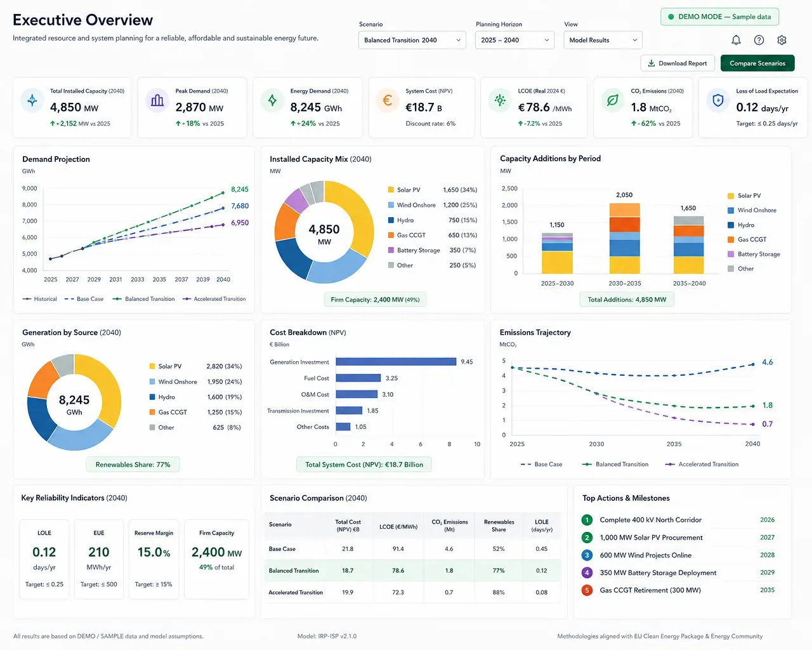Viewport: 812px width, 650px height.
Task: Click the System Cost euro icon
Action: tap(388, 100)
